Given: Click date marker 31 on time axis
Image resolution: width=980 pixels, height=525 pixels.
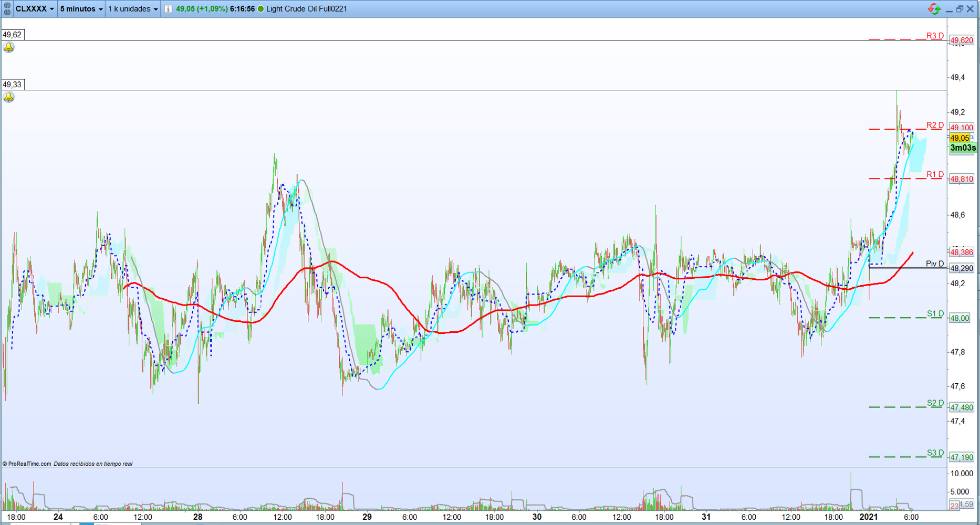Looking at the screenshot, I should (706, 517).
